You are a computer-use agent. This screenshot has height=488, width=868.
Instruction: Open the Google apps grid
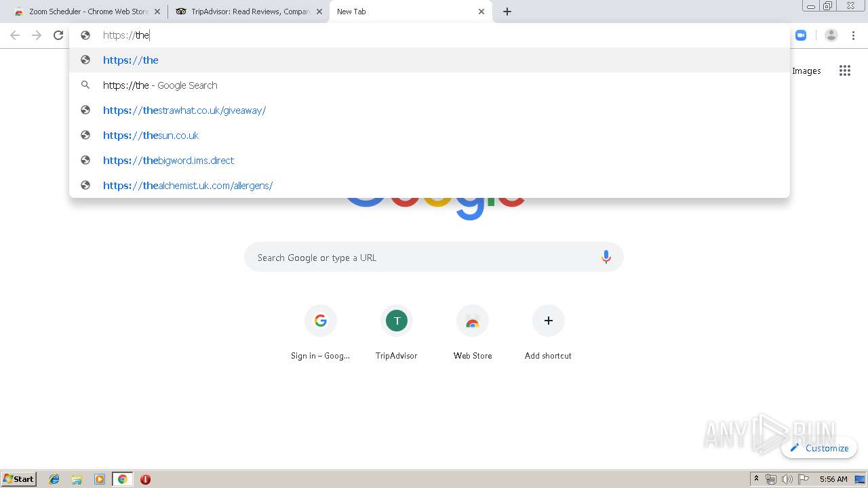point(844,70)
